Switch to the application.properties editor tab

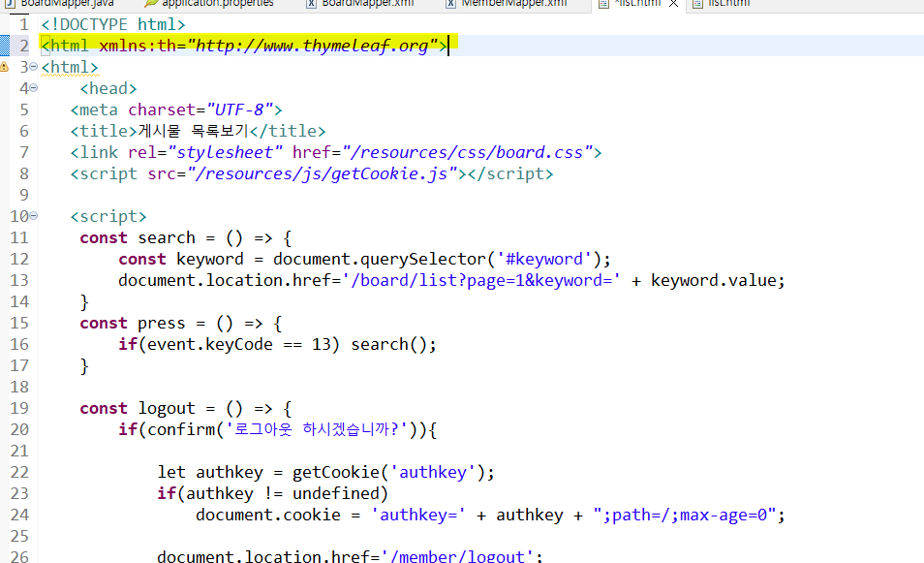pos(210,4)
